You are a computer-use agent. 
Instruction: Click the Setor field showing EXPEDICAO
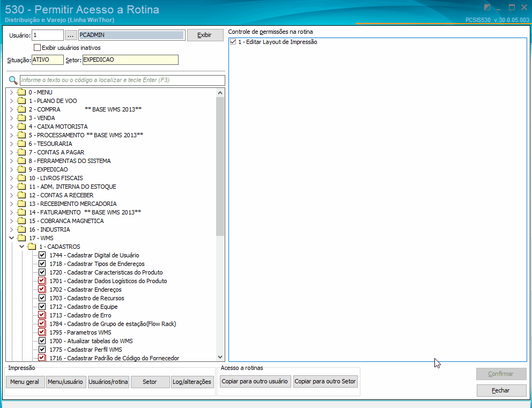130,60
